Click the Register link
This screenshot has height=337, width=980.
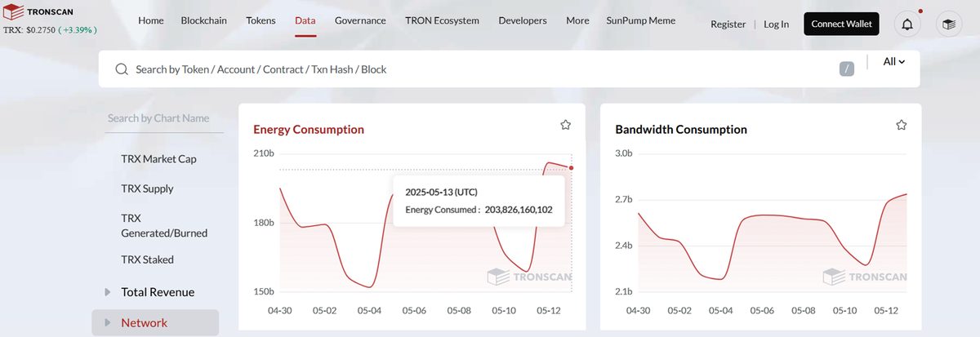tap(728, 24)
